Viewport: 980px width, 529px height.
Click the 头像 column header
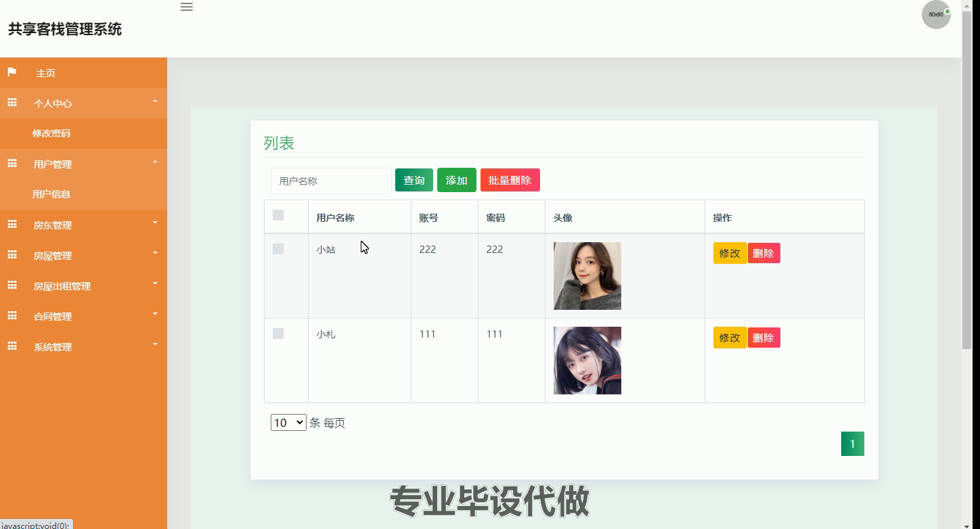562,218
